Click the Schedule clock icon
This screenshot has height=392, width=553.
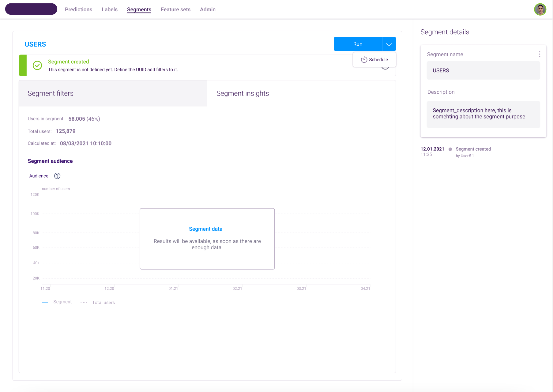pos(364,60)
